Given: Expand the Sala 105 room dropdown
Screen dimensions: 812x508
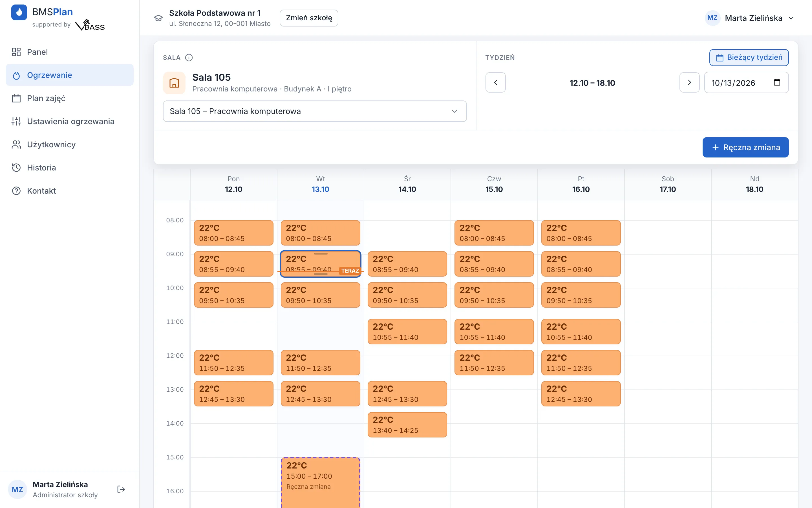Looking at the screenshot, I should click(x=315, y=111).
